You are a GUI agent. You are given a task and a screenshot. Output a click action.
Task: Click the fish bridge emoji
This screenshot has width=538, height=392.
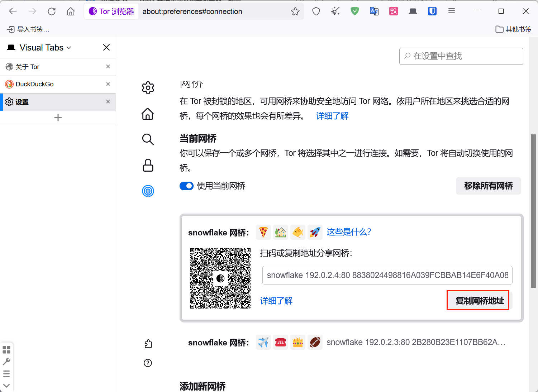pyautogui.click(x=298, y=232)
